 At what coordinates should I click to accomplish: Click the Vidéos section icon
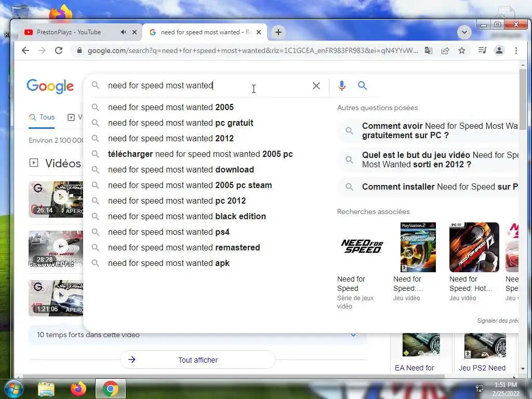(34, 163)
